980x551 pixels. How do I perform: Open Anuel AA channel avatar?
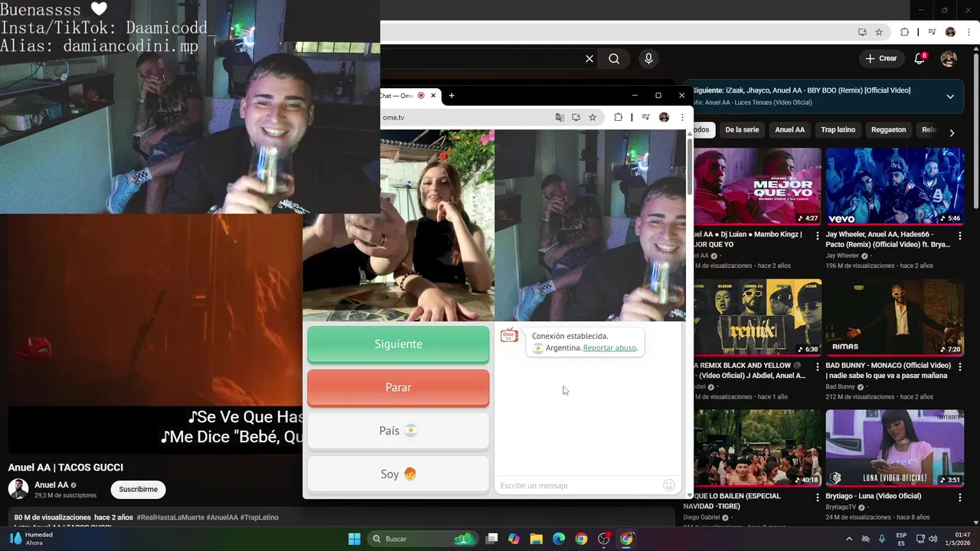pos(18,489)
